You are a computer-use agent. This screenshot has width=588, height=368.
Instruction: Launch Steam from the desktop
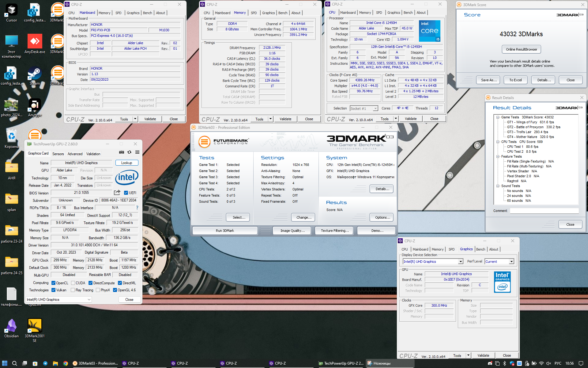click(x=35, y=76)
